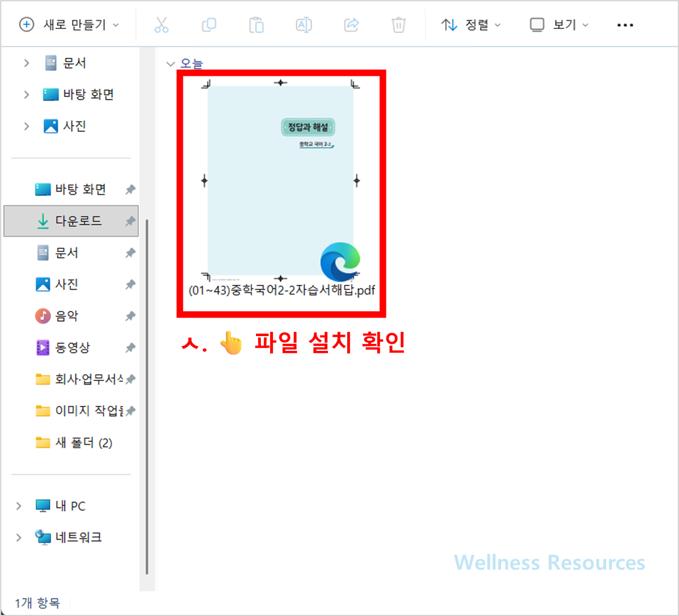Click the Delete trash can icon

(x=399, y=25)
